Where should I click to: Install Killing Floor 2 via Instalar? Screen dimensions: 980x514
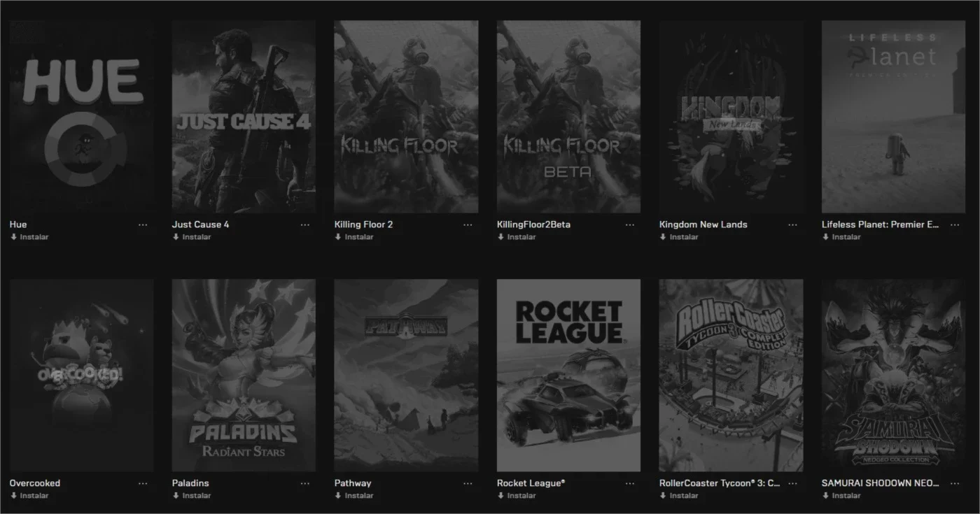click(354, 237)
